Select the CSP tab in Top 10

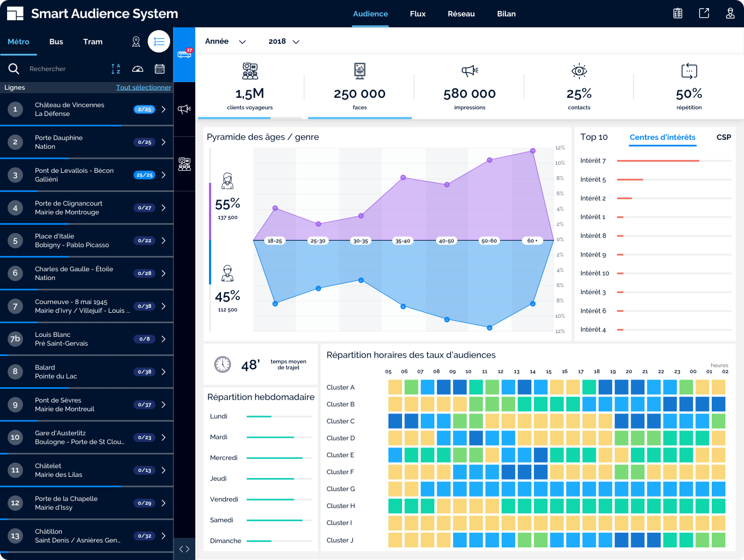[x=723, y=137]
